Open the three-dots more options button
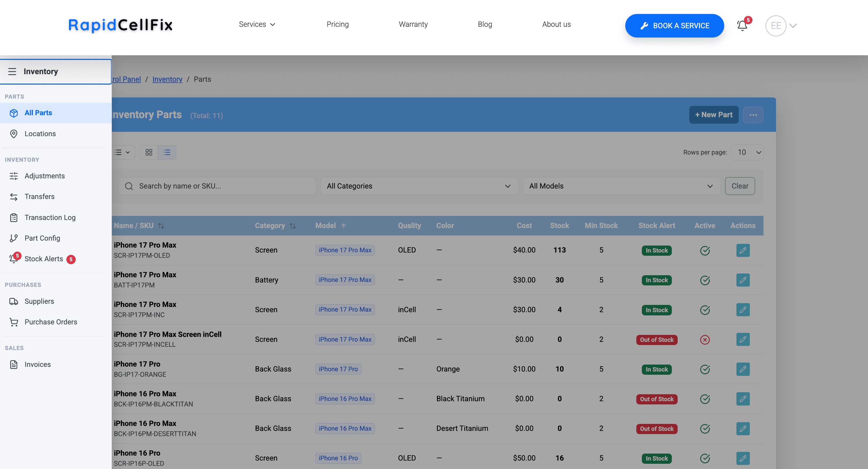 (753, 115)
